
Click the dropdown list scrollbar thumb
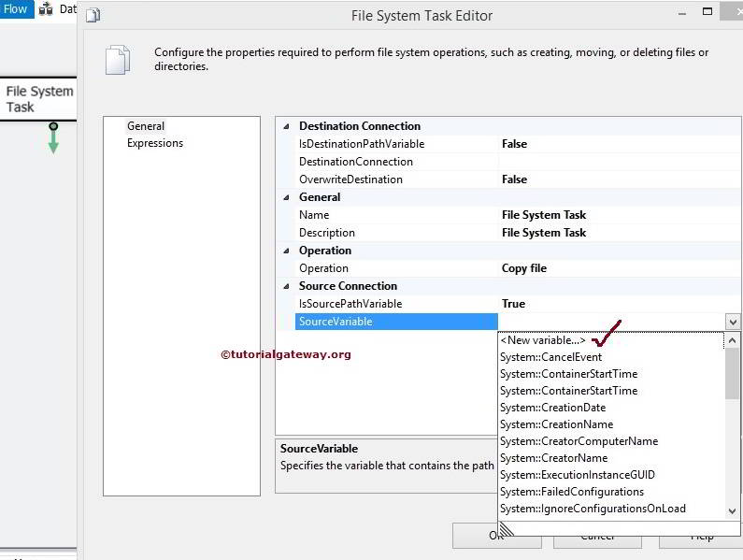coord(732,374)
